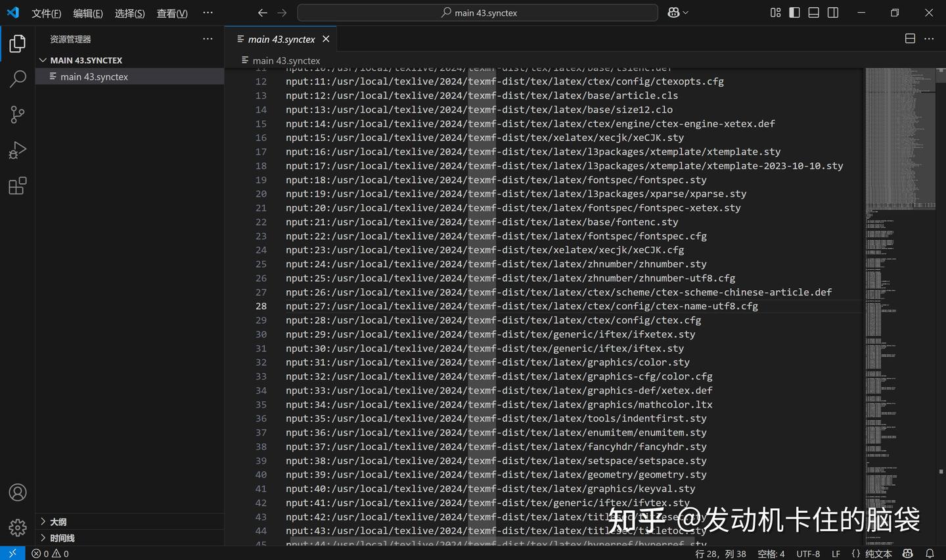Click the Accounts icon in activity bar

[17, 492]
